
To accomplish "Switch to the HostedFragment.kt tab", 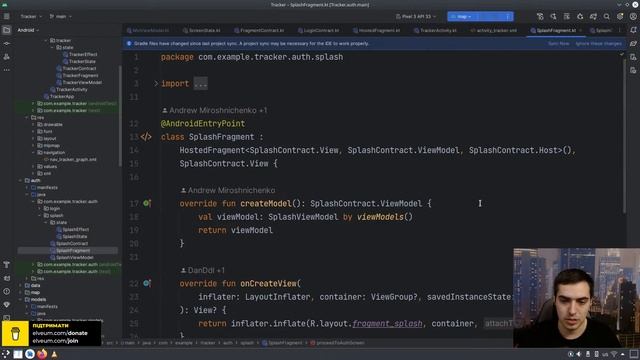I will [376, 30].
